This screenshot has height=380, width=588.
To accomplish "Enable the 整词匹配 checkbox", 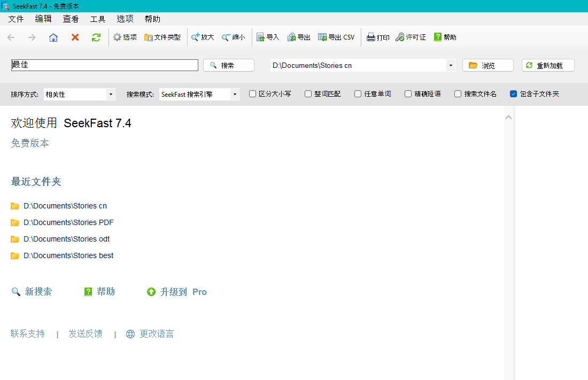I will pyautogui.click(x=308, y=94).
